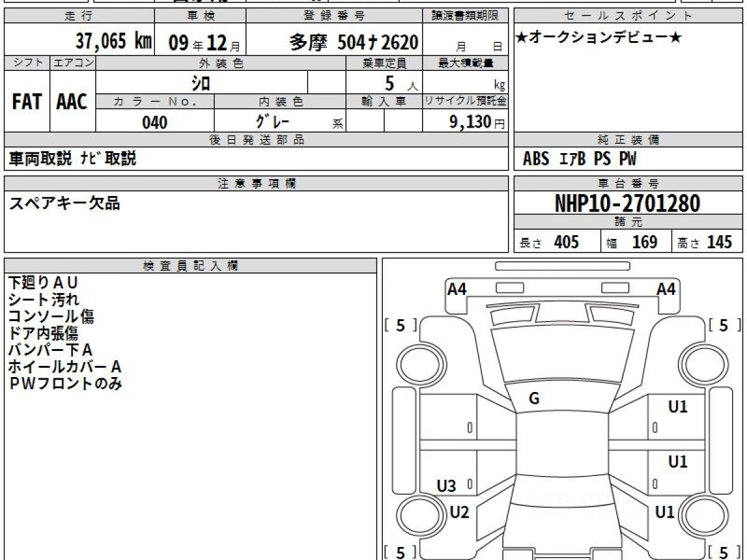747x560 pixels.
Task: Click the AAC air conditioner cell
Action: [72, 102]
